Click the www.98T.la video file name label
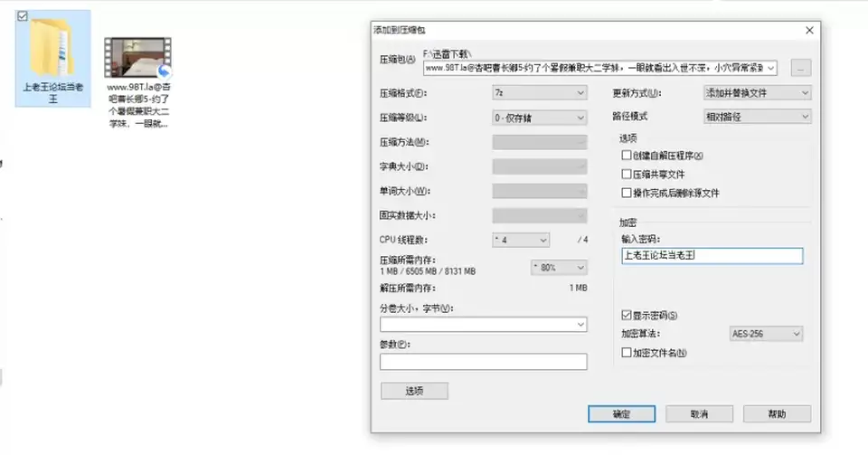Screen dimensions: 868x455 (138, 105)
